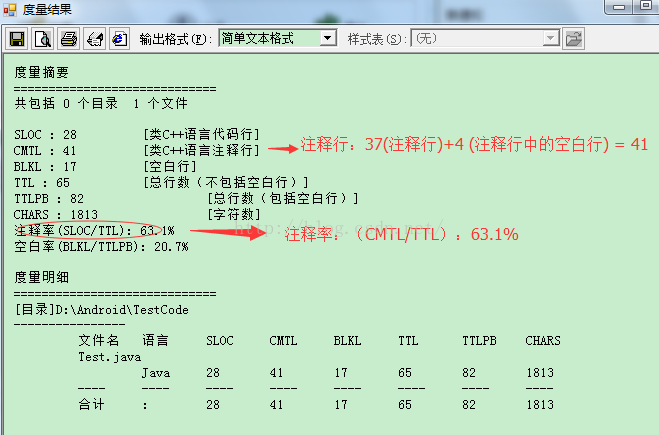Click the CHARS column header in table
This screenshot has width=659, height=435.
543,341
